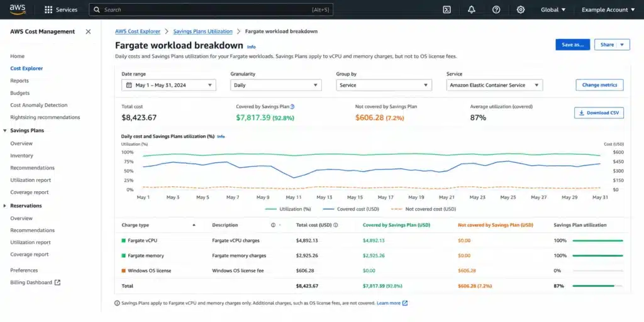This screenshot has height=322, width=644.
Task: Open Reports in sidebar
Action: click(19, 81)
